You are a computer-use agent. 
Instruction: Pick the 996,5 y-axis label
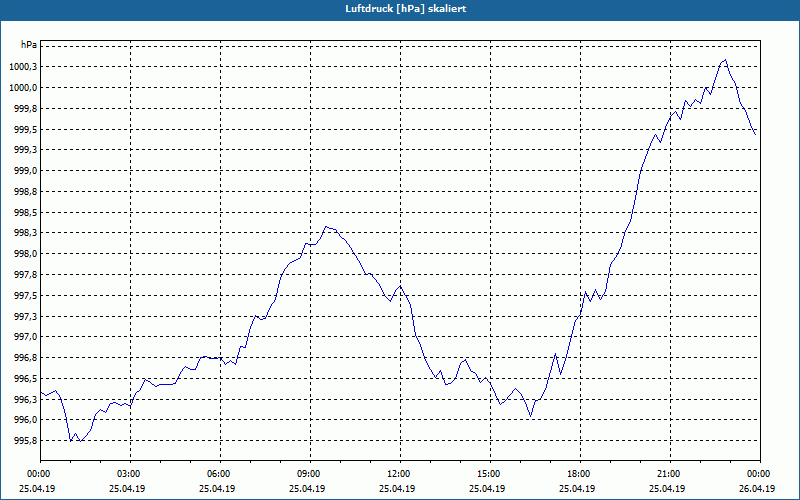tap(27, 379)
